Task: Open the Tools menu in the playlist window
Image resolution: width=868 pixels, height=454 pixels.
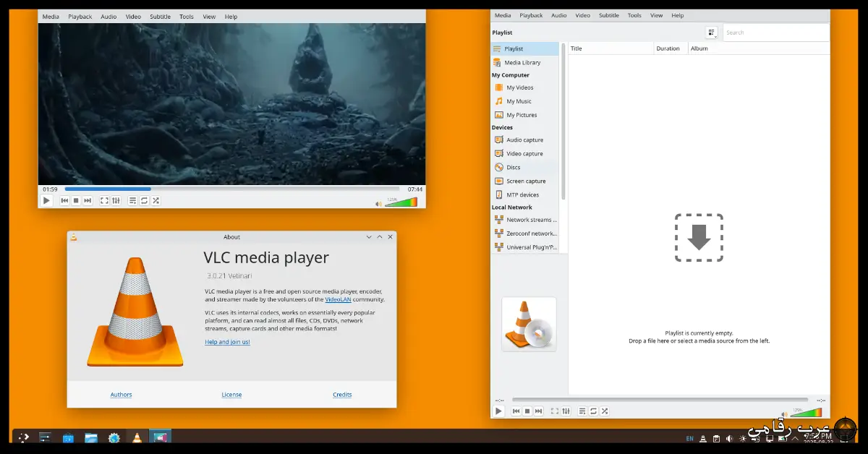Action: click(634, 14)
